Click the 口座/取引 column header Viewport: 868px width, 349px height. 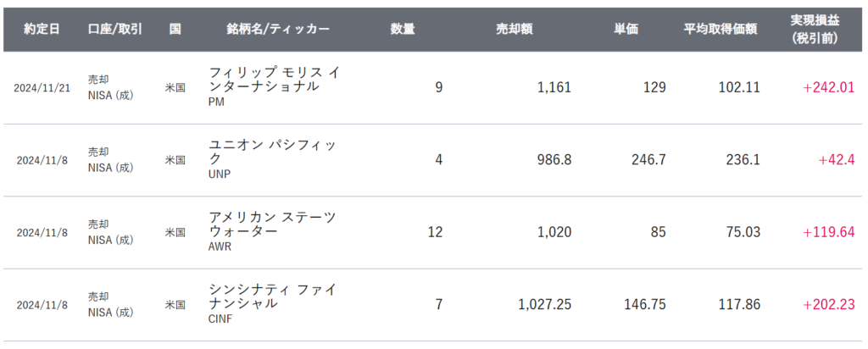pyautogui.click(x=114, y=29)
